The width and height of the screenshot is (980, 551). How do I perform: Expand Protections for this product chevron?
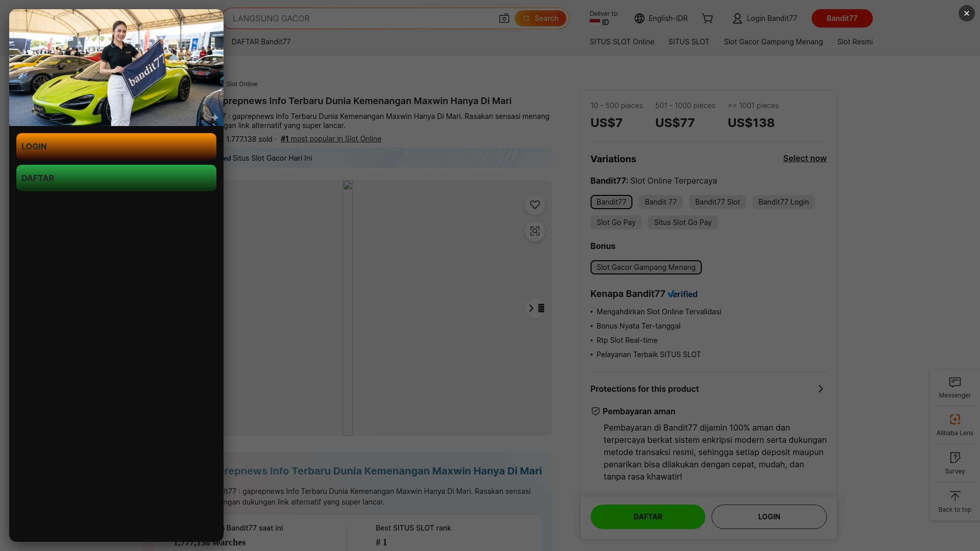[x=820, y=389]
